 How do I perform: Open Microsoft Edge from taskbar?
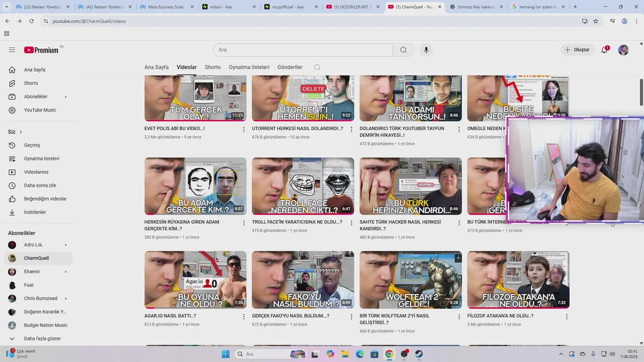(360, 354)
